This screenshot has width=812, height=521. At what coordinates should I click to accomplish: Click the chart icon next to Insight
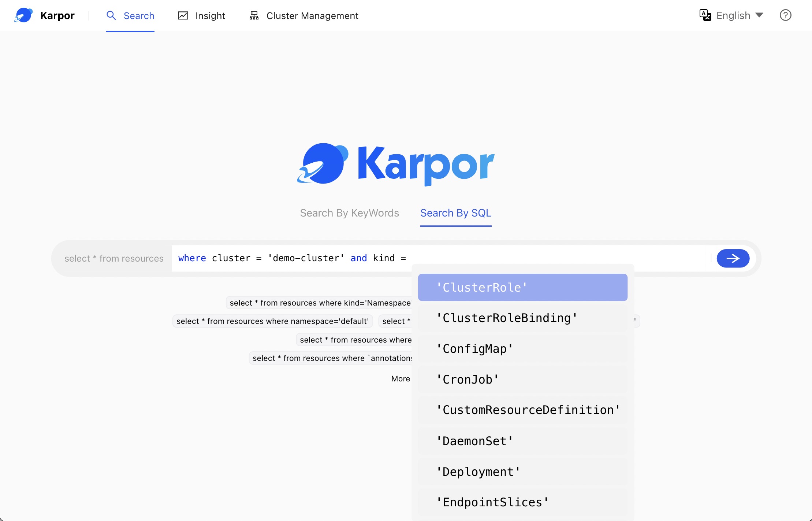click(183, 15)
